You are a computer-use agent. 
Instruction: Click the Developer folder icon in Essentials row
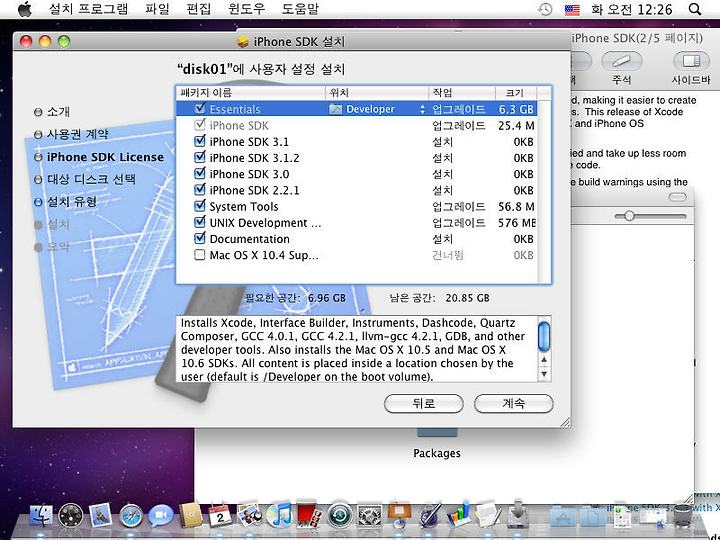(336, 109)
